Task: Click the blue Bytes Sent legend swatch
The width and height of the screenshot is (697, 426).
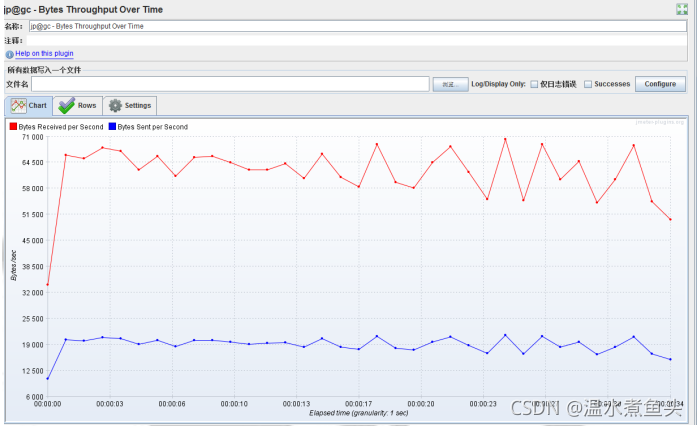Action: tap(112, 127)
